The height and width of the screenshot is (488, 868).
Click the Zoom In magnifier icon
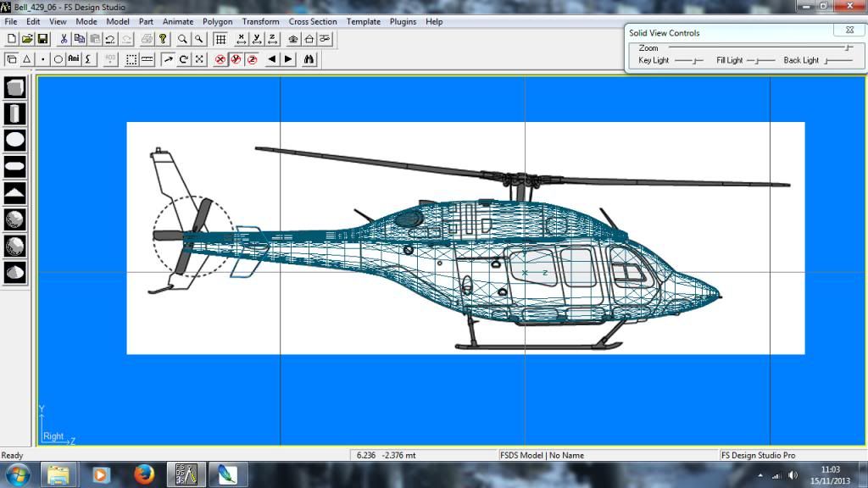[x=182, y=39]
